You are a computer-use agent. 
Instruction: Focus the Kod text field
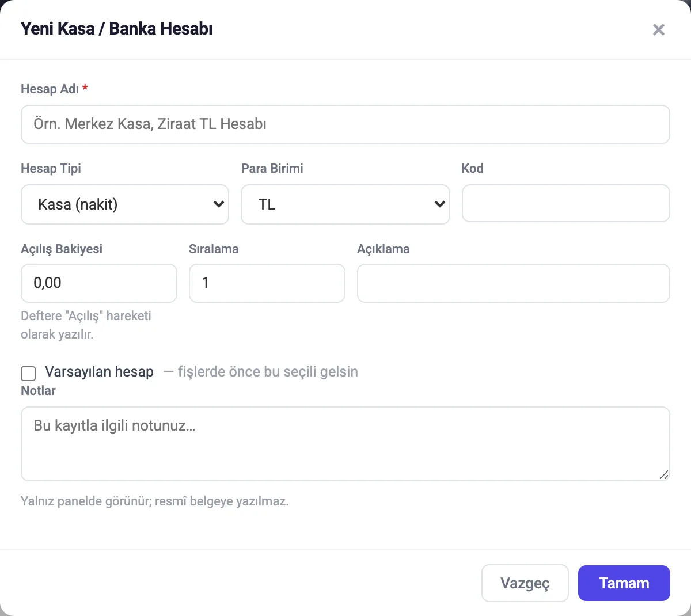pos(566,203)
